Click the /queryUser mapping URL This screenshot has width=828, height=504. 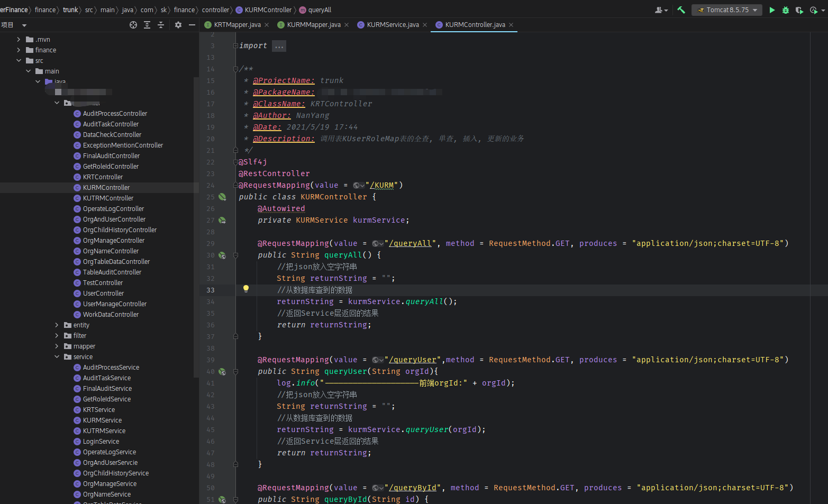(x=413, y=360)
